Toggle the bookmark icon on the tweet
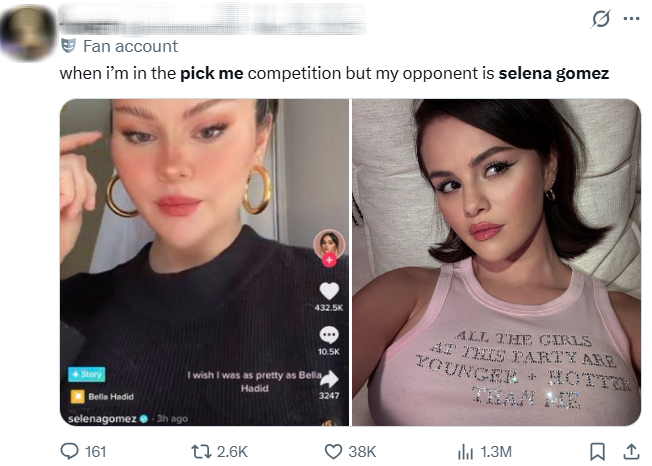 click(597, 451)
